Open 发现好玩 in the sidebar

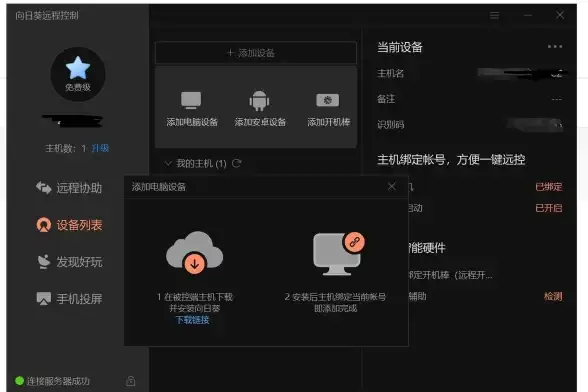click(x=69, y=261)
